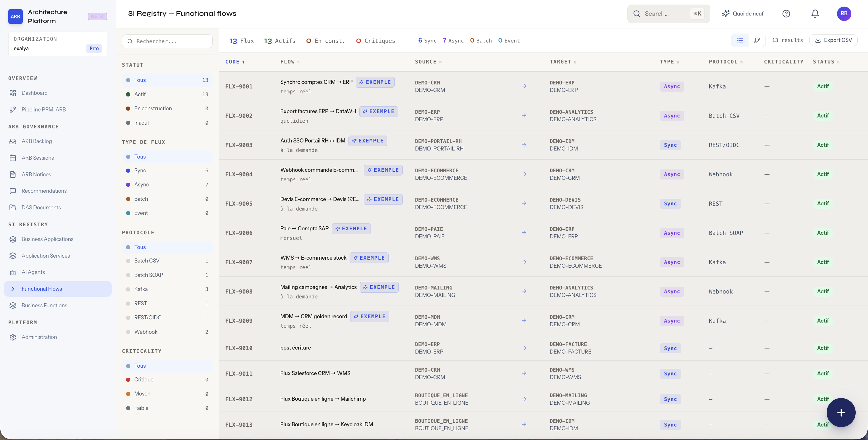The width and height of the screenshot is (868, 440).
Task: Open flow code FLX-9003
Action: point(239,145)
